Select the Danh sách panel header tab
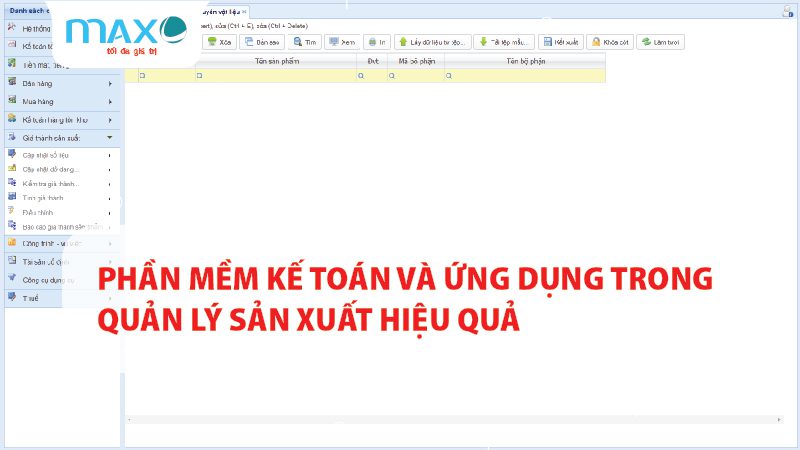The image size is (800, 450). click(x=30, y=11)
